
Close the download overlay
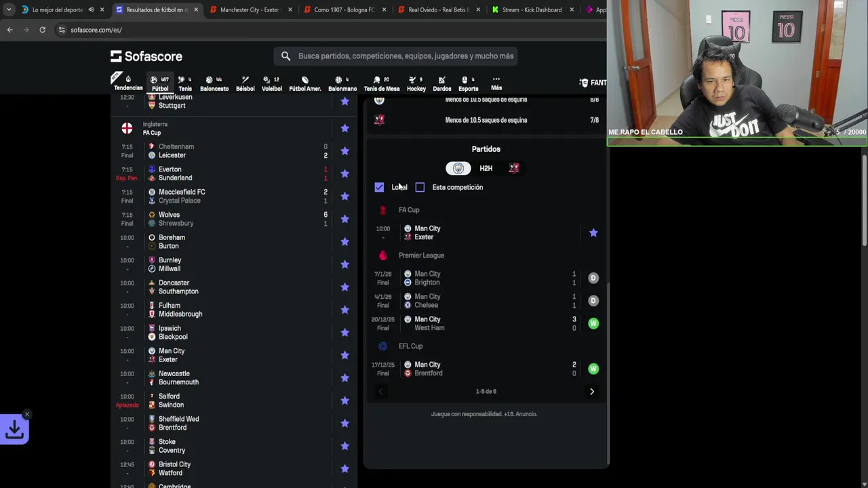click(27, 414)
